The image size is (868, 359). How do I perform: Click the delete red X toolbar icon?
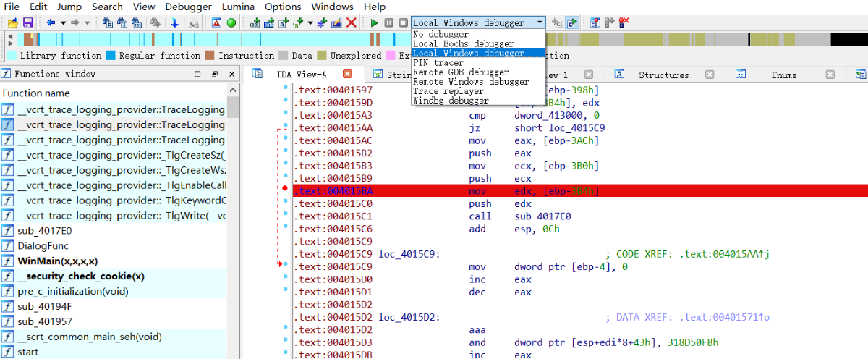(x=351, y=22)
